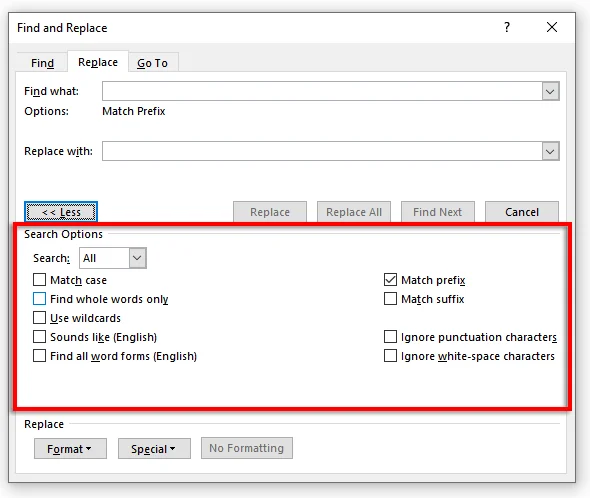Select the Replace tab
This screenshot has width=590, height=498.
click(x=98, y=62)
